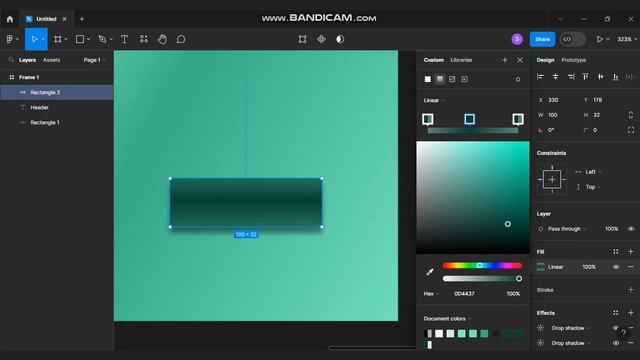The width and height of the screenshot is (640, 360).
Task: Align left icon in Design panel
Action: point(540,77)
